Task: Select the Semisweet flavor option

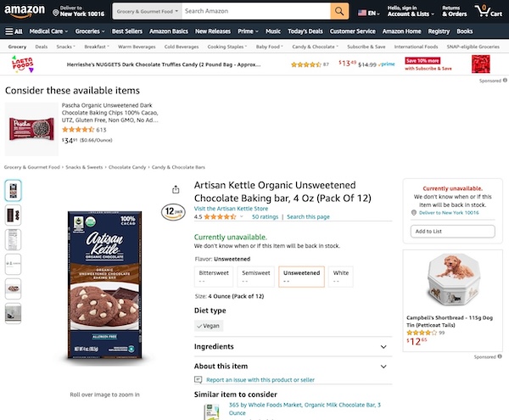Action: 255,276
